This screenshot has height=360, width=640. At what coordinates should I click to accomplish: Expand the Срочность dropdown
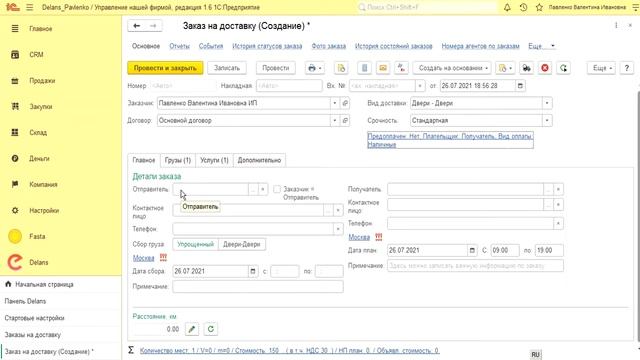(547, 120)
